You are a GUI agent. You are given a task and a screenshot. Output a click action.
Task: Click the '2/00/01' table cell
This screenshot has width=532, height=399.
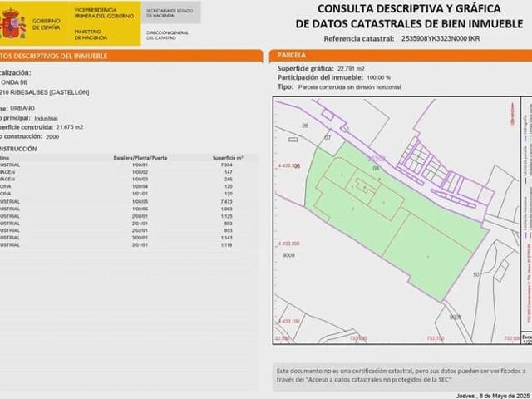click(140, 216)
